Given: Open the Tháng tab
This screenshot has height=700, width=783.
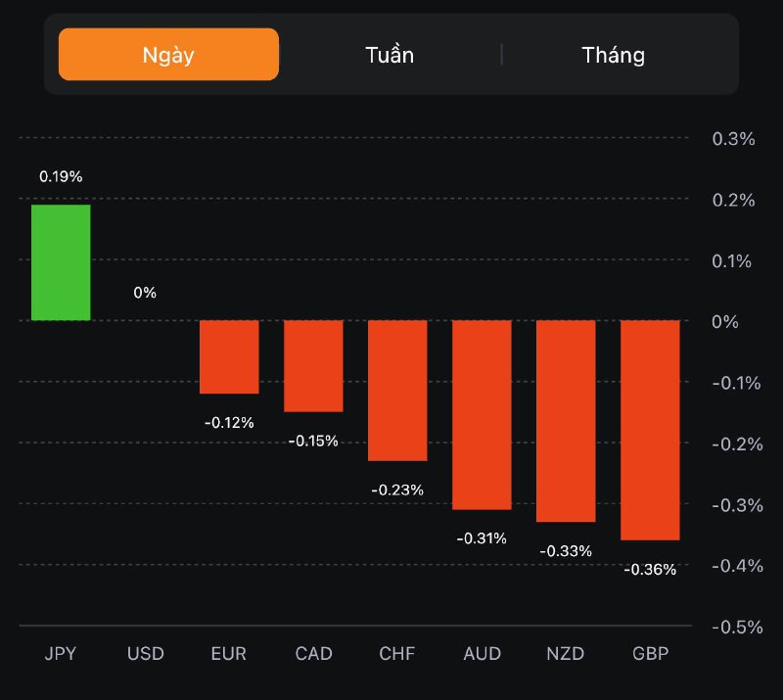Looking at the screenshot, I should (614, 54).
